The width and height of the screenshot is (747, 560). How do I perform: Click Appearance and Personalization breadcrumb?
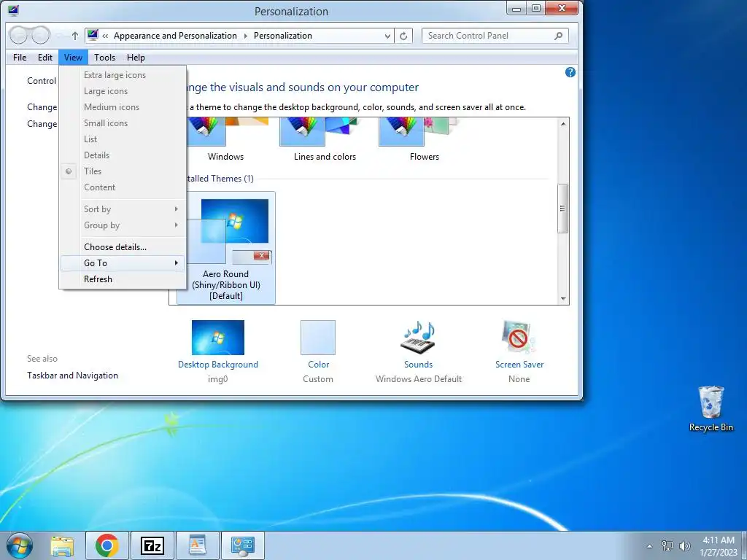click(x=175, y=36)
